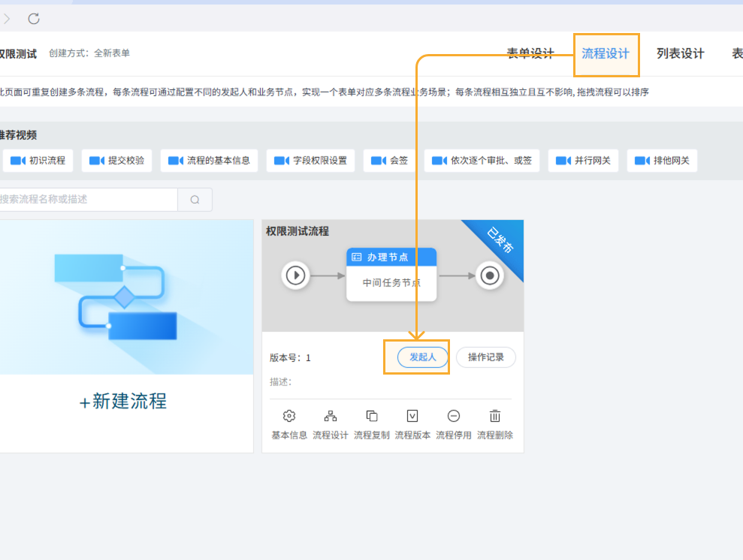Click the 版本号: 1 text
The height and width of the screenshot is (560, 743).
coord(290,358)
